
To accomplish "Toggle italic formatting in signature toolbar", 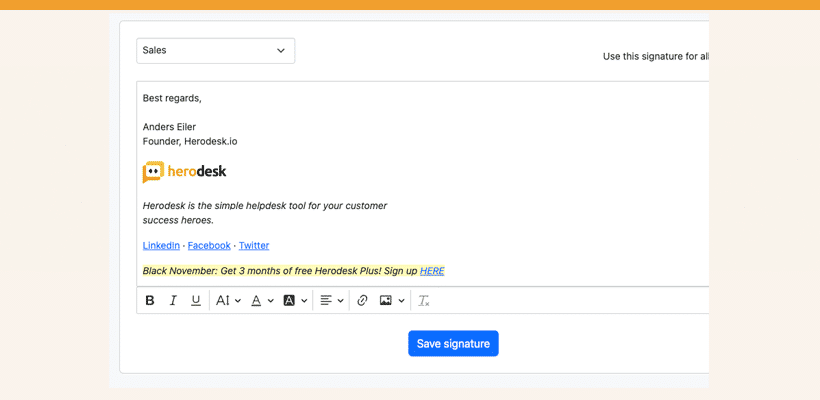I will click(x=173, y=301).
